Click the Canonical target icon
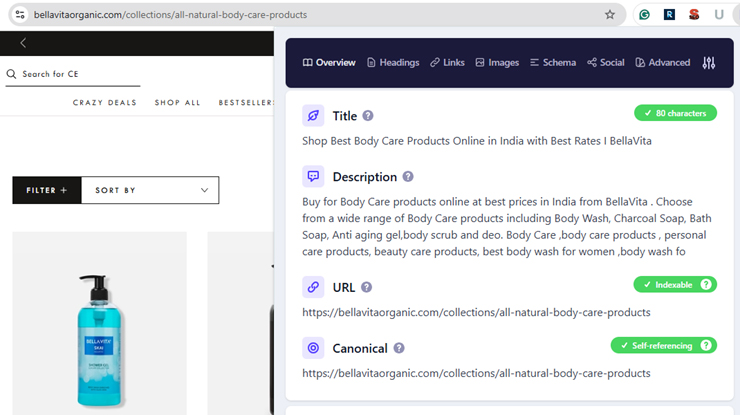740x415 pixels. coord(313,348)
